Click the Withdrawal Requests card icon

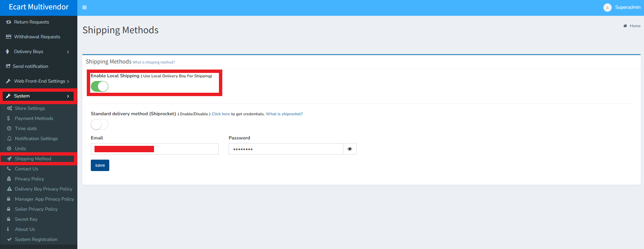9,37
